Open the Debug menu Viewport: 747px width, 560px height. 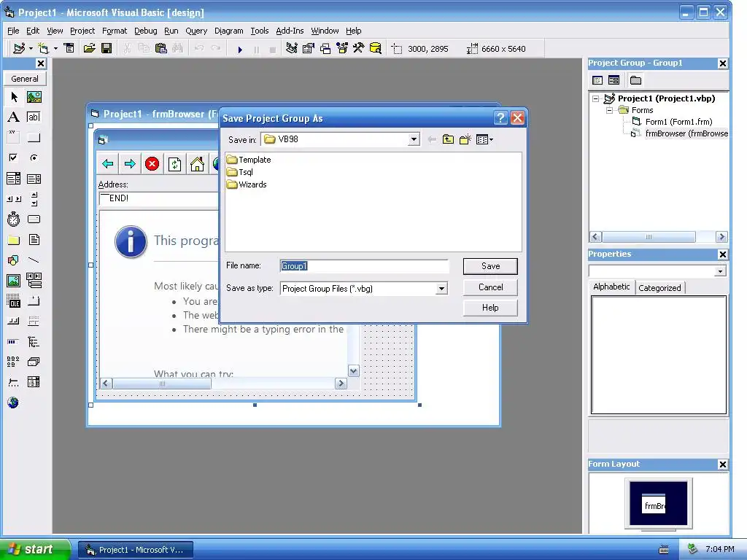(x=145, y=31)
